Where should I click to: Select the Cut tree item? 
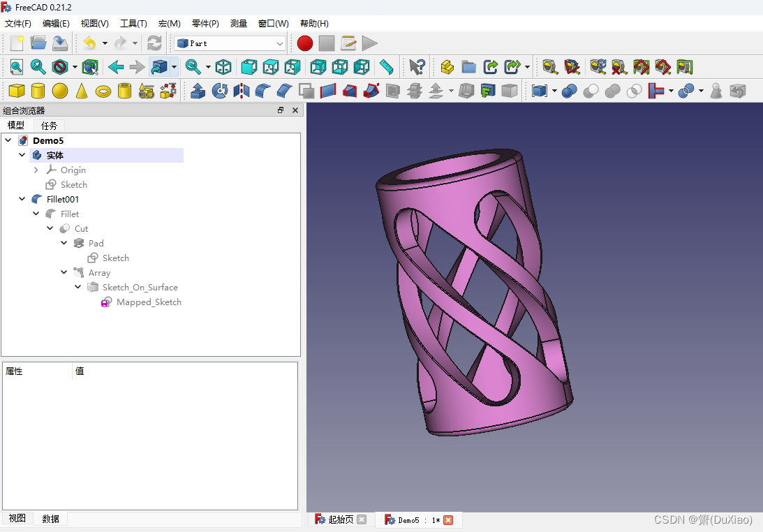click(x=81, y=229)
